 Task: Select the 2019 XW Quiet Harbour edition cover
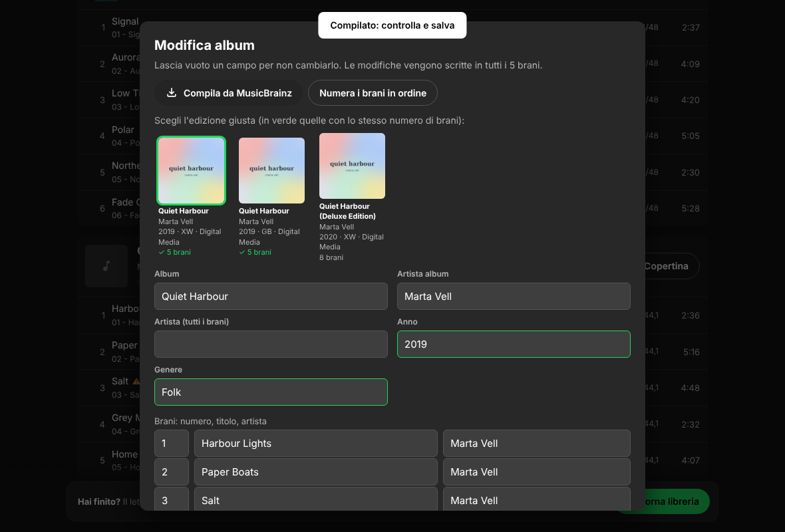pos(191,171)
